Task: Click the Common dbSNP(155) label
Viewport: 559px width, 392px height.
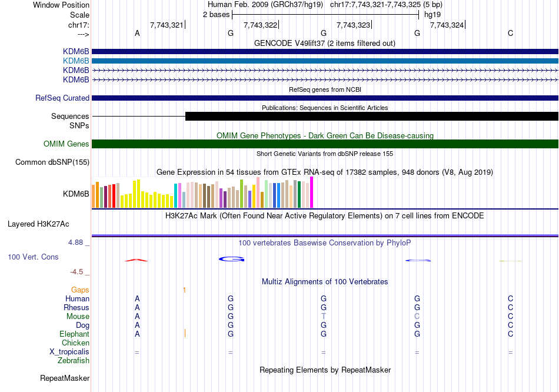Action: point(52,162)
